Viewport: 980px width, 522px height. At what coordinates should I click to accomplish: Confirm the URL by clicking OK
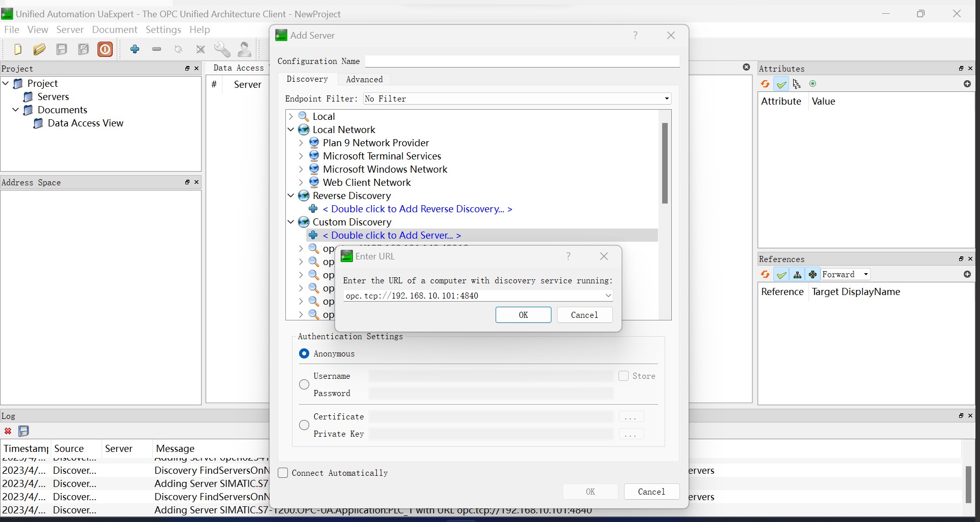523,315
